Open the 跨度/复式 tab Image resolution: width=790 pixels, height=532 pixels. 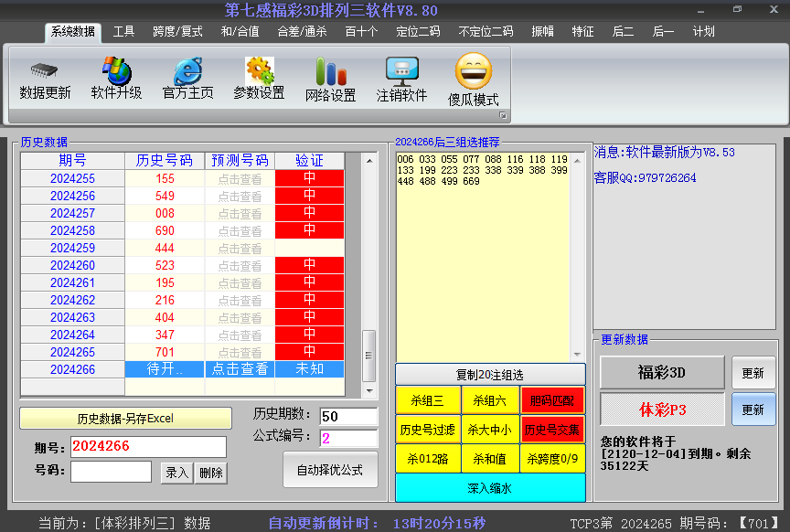pyautogui.click(x=177, y=32)
